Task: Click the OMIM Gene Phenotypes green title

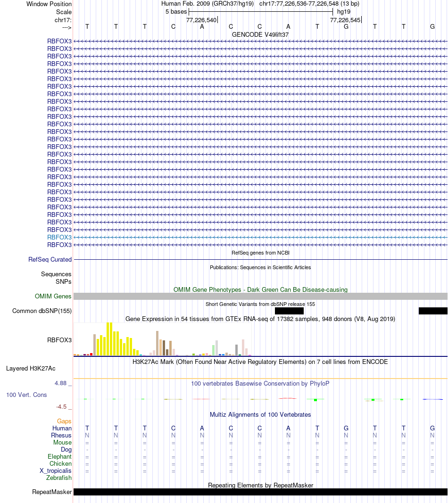Action: point(260,289)
